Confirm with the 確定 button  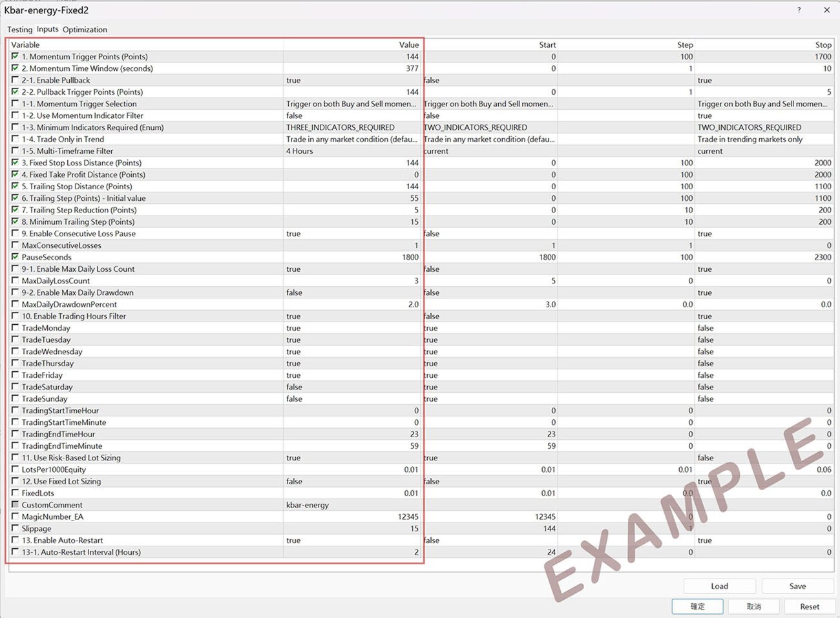pos(697,606)
